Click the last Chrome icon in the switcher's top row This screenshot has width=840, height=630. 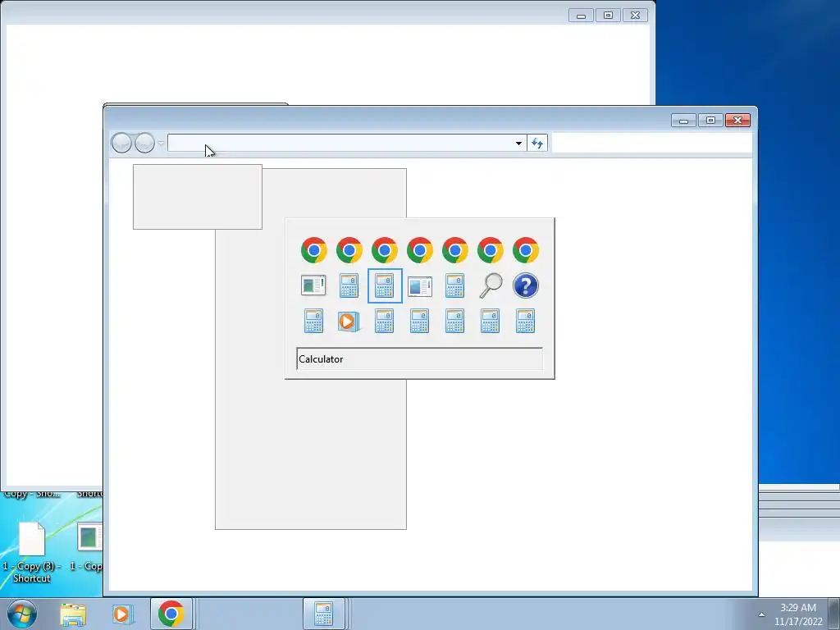tap(526, 250)
